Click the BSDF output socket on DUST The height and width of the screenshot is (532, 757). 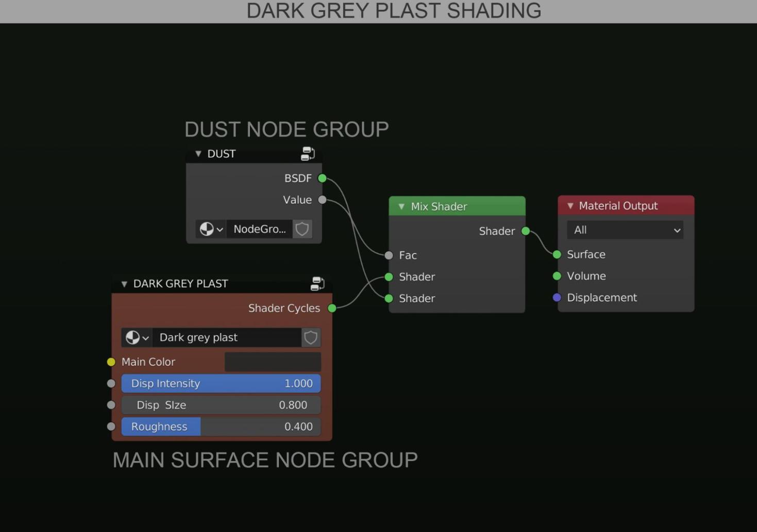click(x=322, y=178)
